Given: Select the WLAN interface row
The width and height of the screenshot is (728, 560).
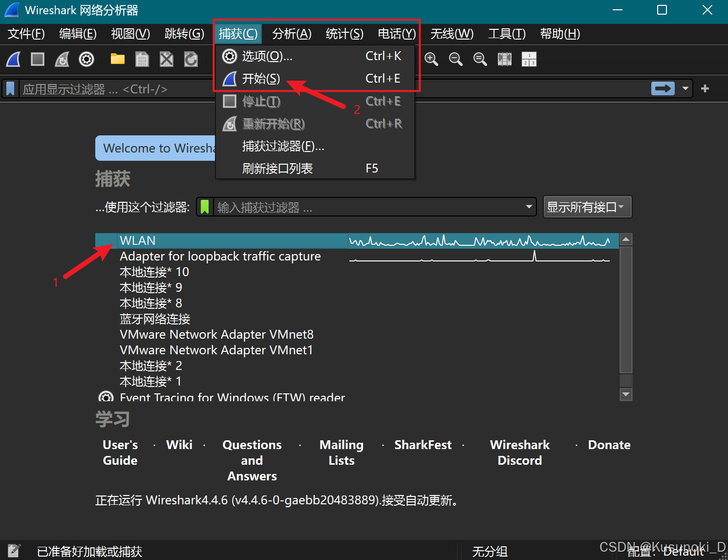Looking at the screenshot, I should 357,241.
